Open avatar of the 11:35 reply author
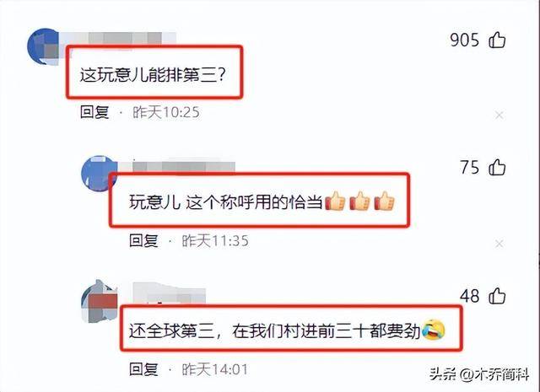The image size is (540, 392). tap(100, 174)
